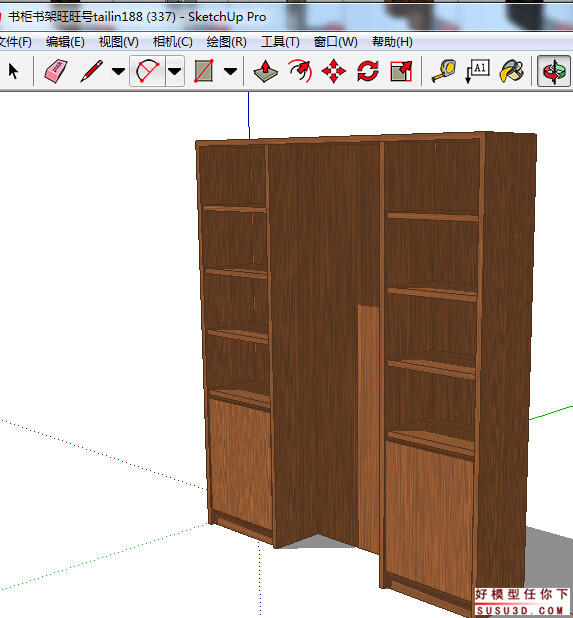Open the 工具(T) tools menu
This screenshot has width=573, height=618.
tap(280, 42)
